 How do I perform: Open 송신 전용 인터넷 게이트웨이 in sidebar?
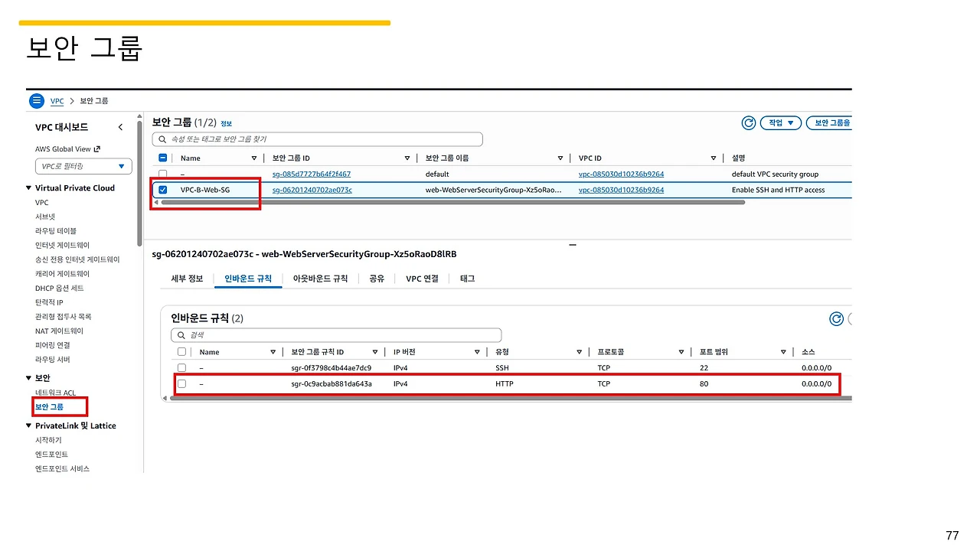click(77, 259)
